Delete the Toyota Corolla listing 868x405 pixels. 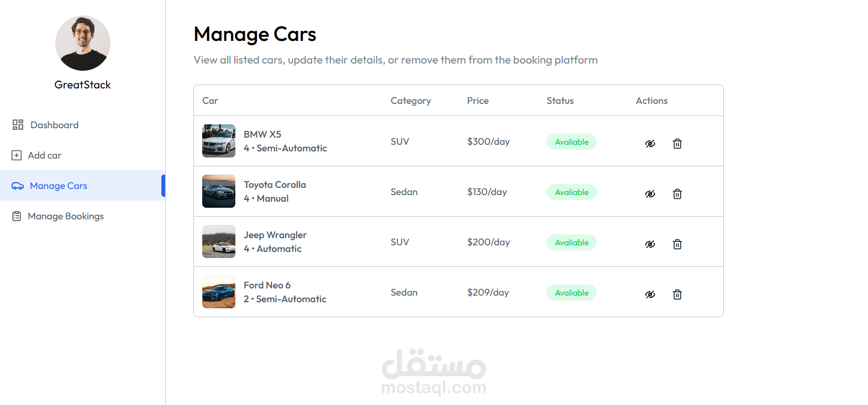click(677, 194)
